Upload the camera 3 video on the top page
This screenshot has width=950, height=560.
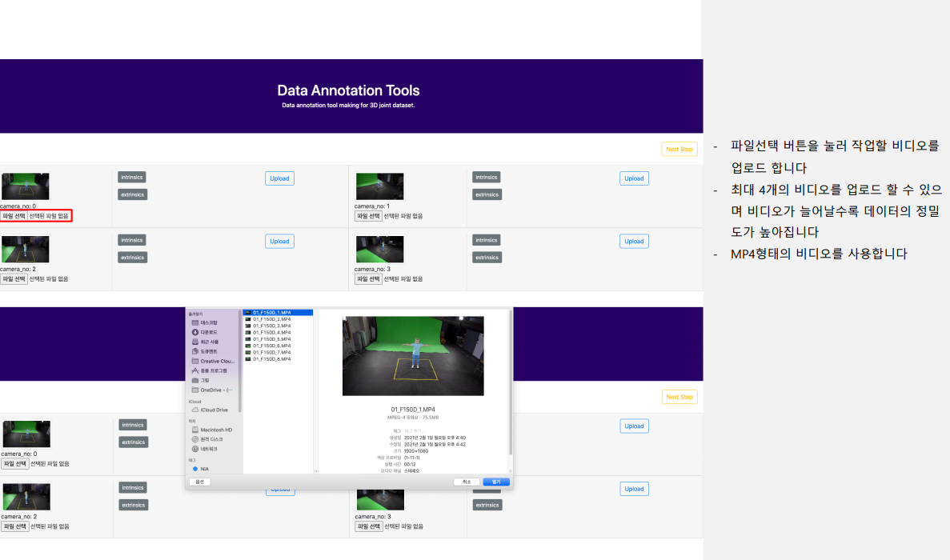(x=634, y=242)
